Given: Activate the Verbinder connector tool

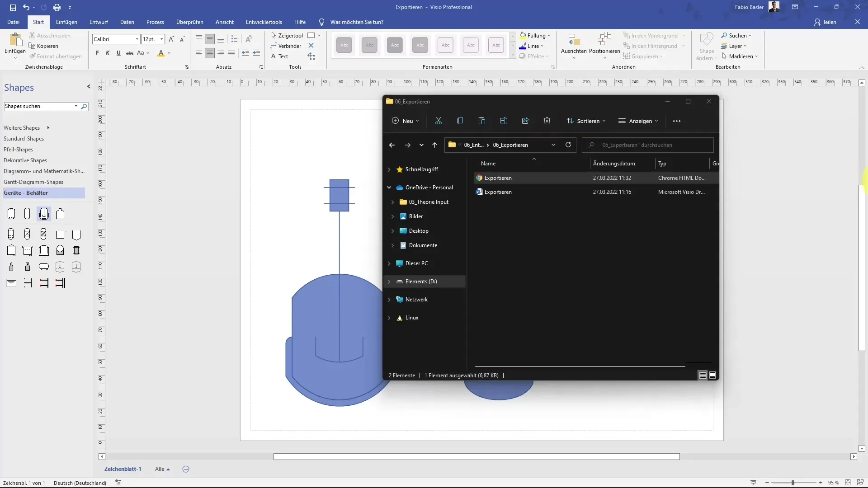Looking at the screenshot, I should pyautogui.click(x=286, y=46).
